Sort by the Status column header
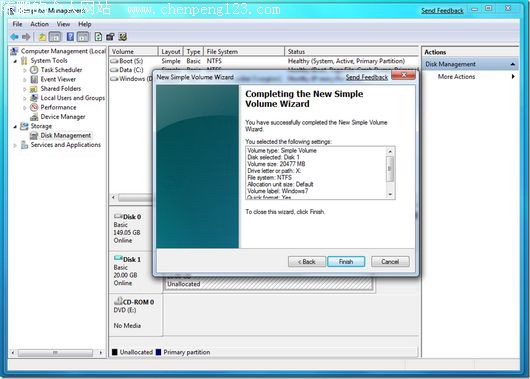Viewport: 530px width, 379px height. [x=352, y=51]
